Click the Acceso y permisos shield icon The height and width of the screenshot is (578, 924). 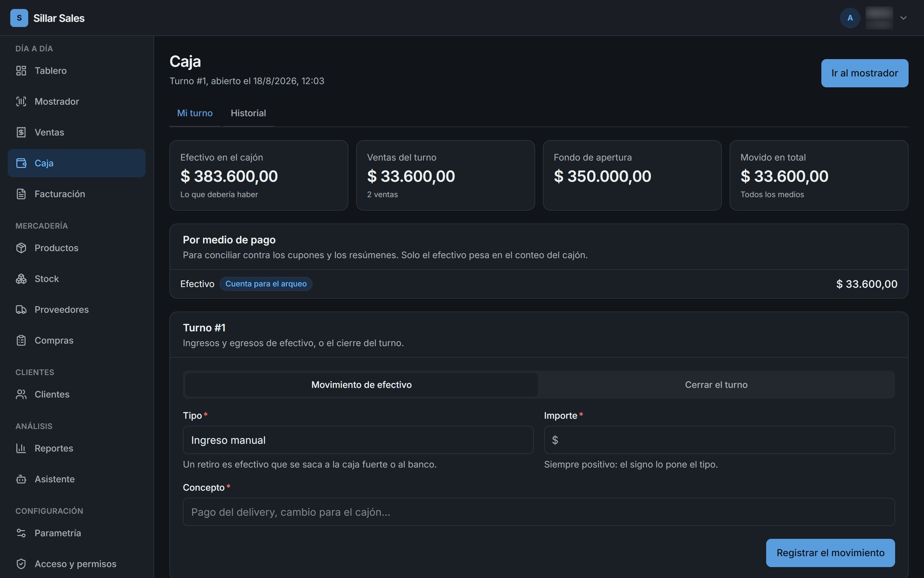point(21,564)
